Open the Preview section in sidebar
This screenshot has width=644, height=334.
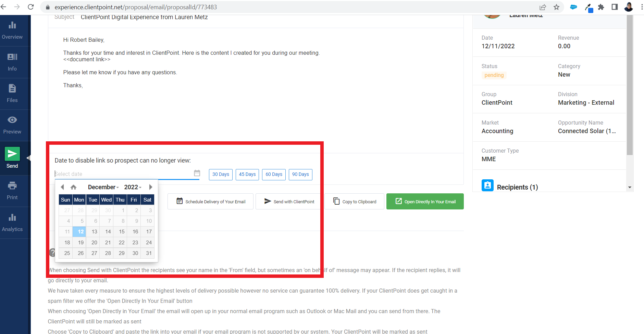(12, 125)
